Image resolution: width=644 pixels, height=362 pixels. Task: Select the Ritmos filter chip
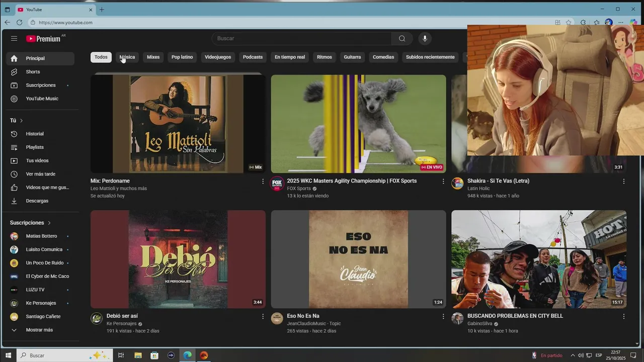pyautogui.click(x=325, y=57)
